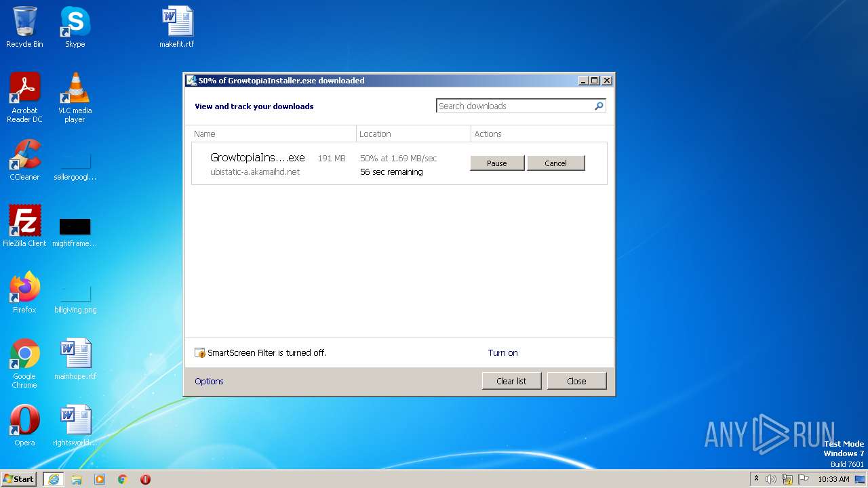Open download Options link
868x488 pixels.
point(209,381)
